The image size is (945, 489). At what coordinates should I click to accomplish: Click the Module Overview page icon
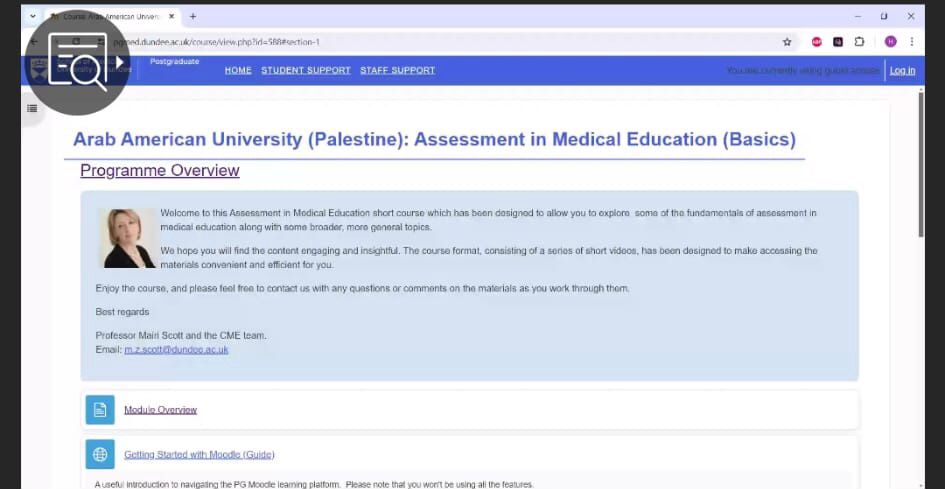100,410
